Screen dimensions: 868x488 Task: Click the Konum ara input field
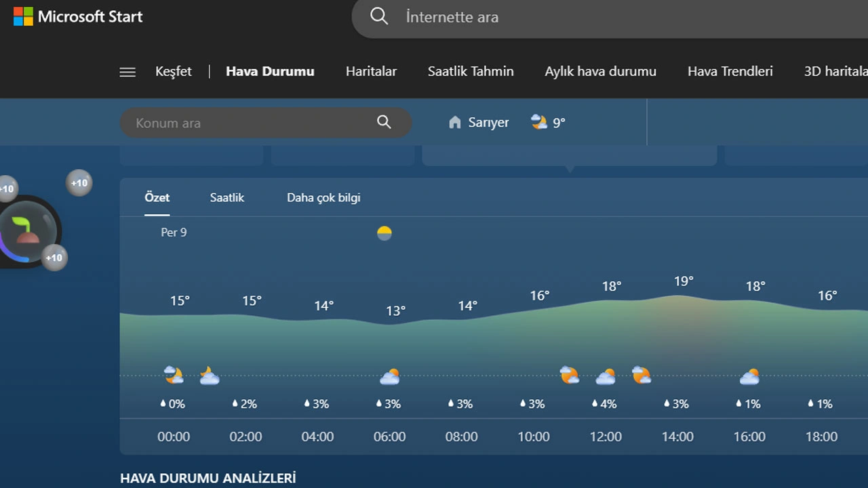pyautogui.click(x=244, y=123)
